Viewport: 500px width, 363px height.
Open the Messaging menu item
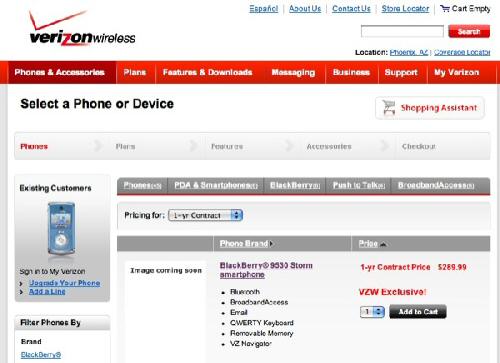[293, 72]
